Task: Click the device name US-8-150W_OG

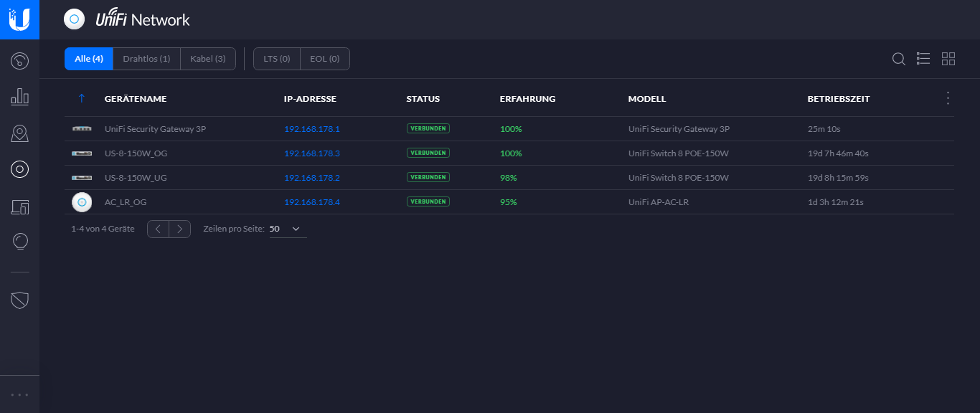Action: click(x=136, y=153)
